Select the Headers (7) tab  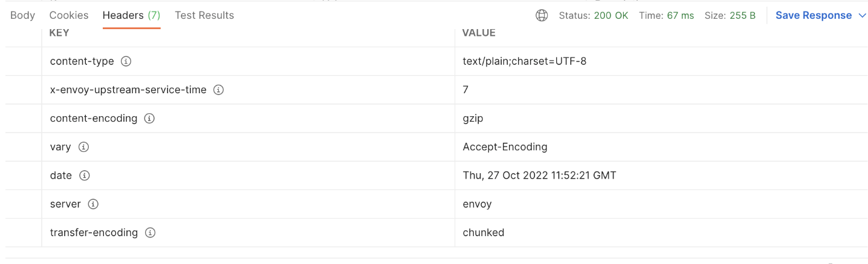(x=131, y=15)
